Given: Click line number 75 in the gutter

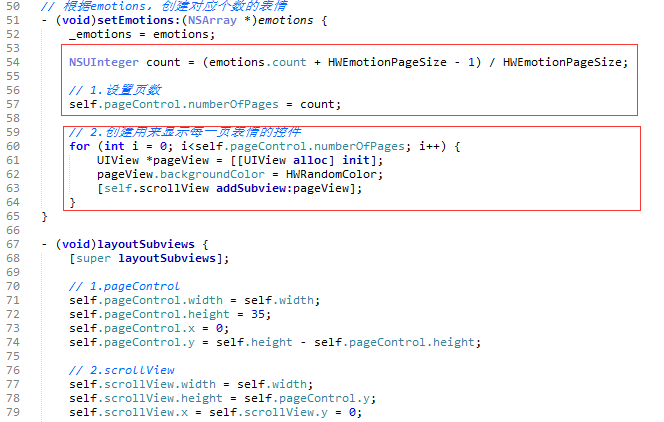Looking at the screenshot, I should click(13, 356).
